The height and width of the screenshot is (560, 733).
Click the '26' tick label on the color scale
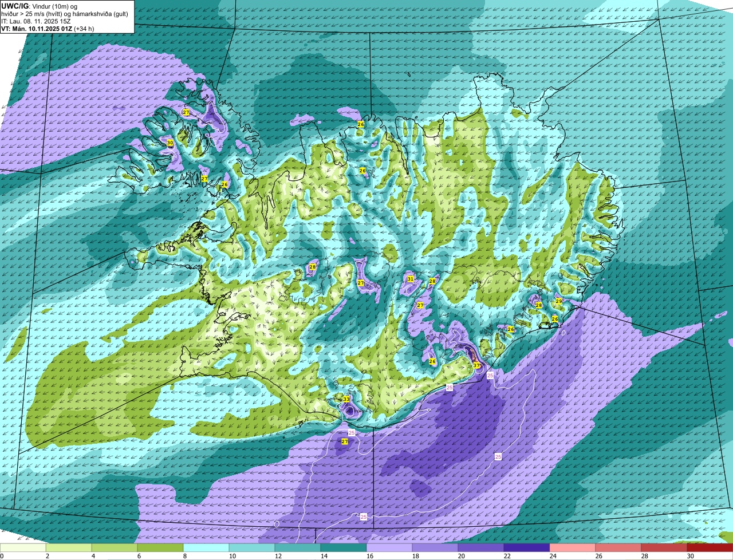click(598, 556)
